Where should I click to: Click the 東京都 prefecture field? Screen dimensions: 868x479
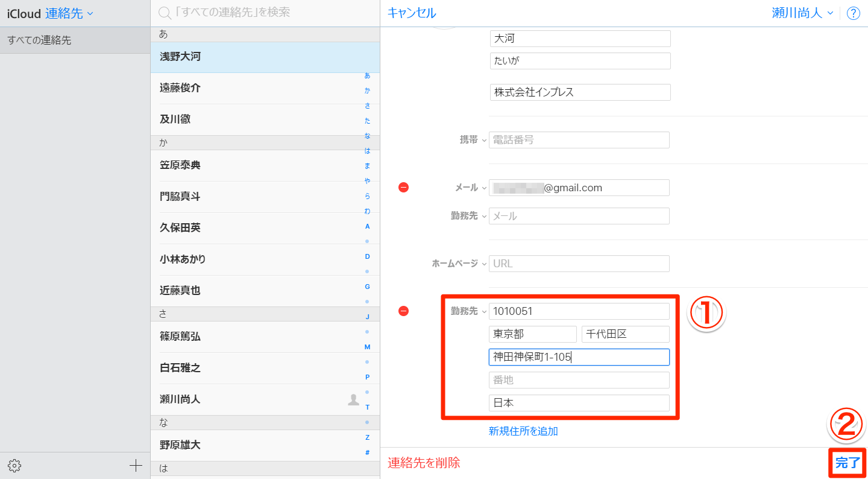(x=533, y=334)
